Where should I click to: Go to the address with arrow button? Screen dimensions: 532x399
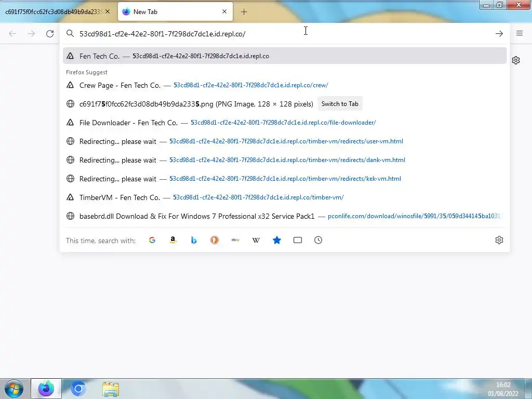[499, 34]
